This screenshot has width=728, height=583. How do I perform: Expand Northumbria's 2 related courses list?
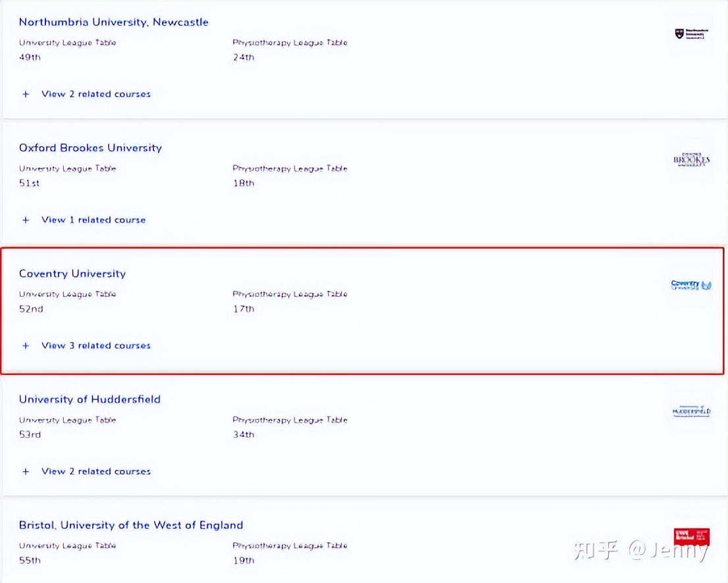96,93
